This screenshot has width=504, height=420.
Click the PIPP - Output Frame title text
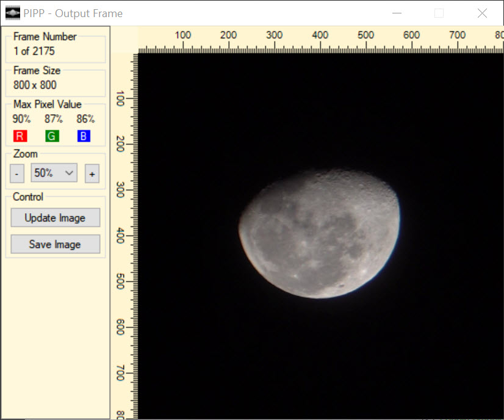73,13
